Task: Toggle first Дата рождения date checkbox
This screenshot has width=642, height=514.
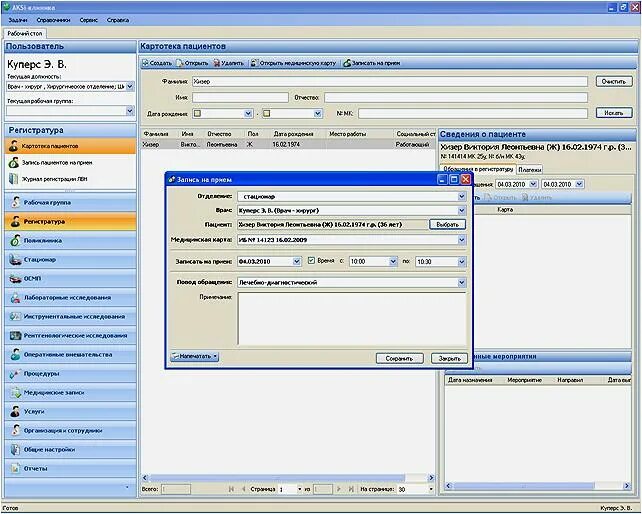Action: click(197, 113)
